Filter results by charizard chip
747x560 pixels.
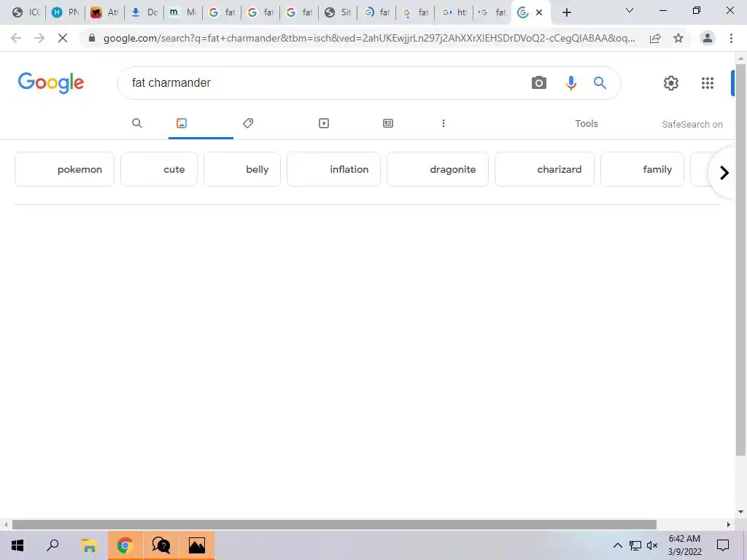click(x=544, y=169)
